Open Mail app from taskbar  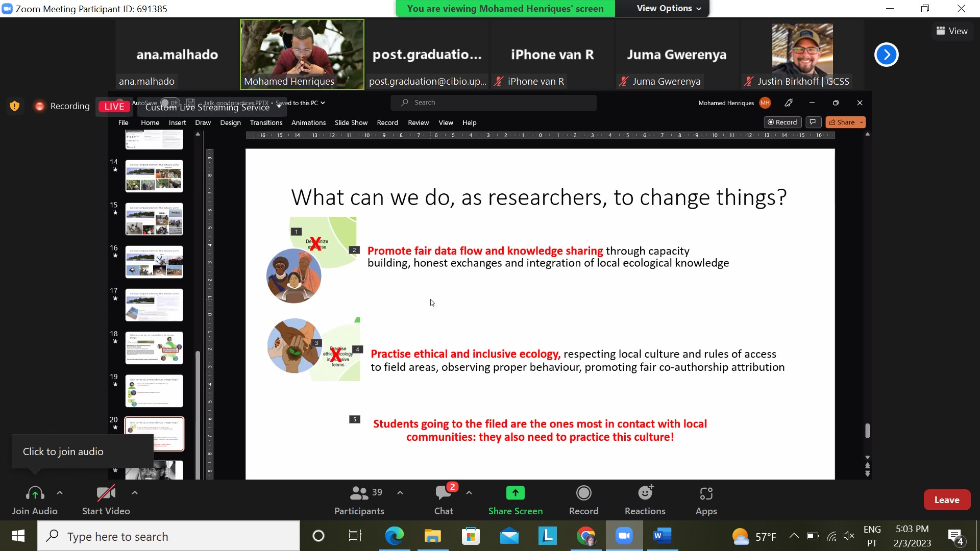click(x=509, y=536)
